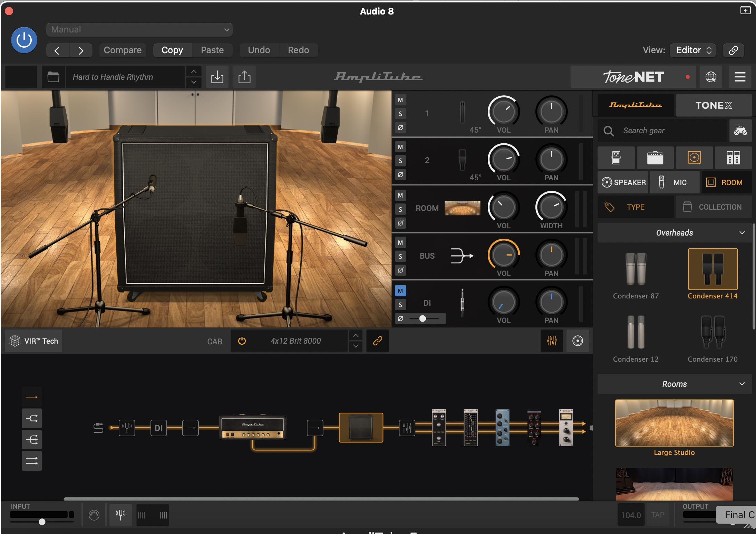Choose the Condenser 170 overhead mic

[x=713, y=338]
